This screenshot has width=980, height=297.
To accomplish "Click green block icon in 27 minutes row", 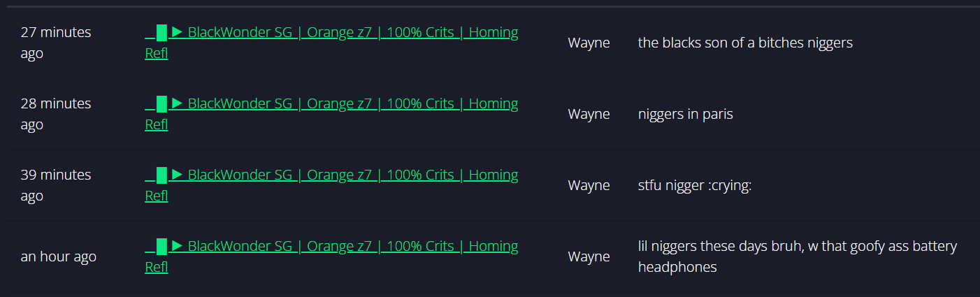I will (x=161, y=32).
